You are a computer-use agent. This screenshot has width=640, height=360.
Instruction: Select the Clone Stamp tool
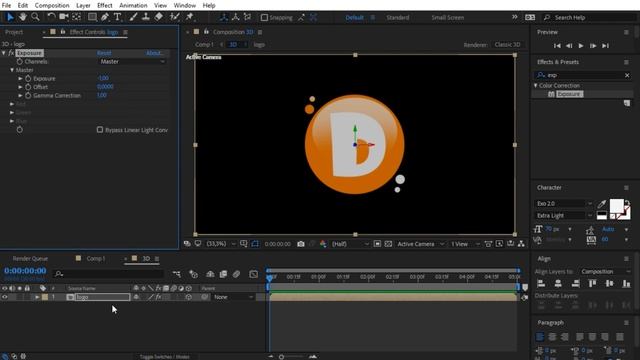(145, 17)
